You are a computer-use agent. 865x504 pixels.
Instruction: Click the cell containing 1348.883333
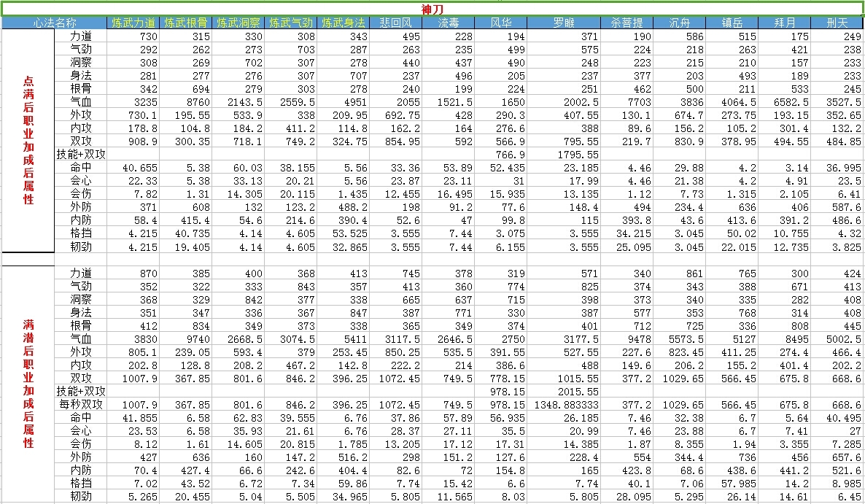pyautogui.click(x=563, y=404)
